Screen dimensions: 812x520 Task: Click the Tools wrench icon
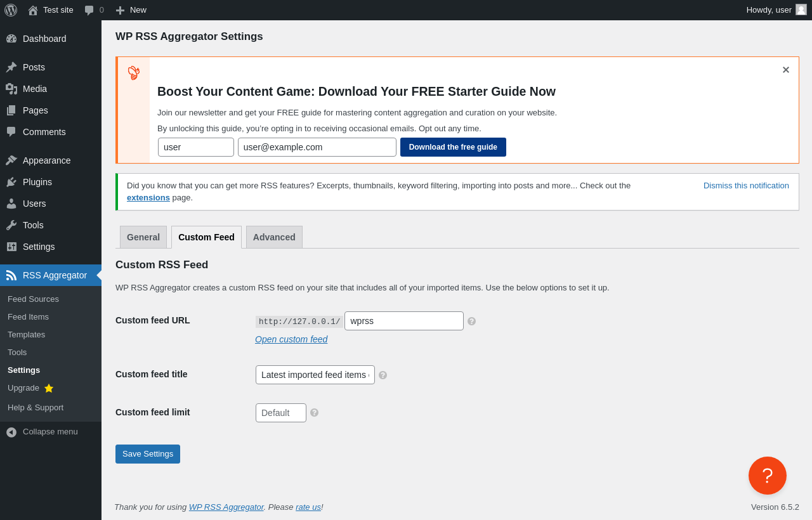[x=11, y=225]
